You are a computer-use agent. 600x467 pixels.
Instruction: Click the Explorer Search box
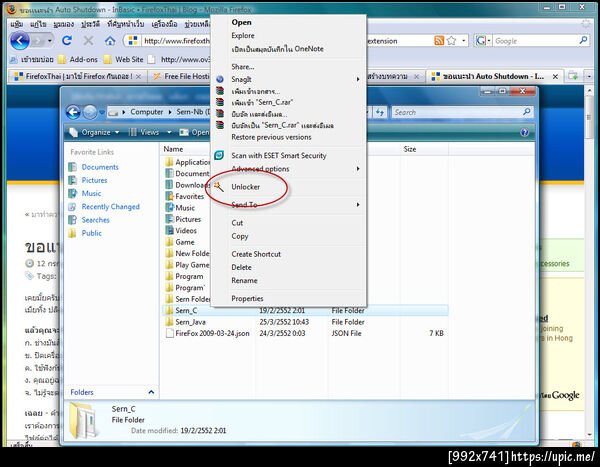click(461, 112)
